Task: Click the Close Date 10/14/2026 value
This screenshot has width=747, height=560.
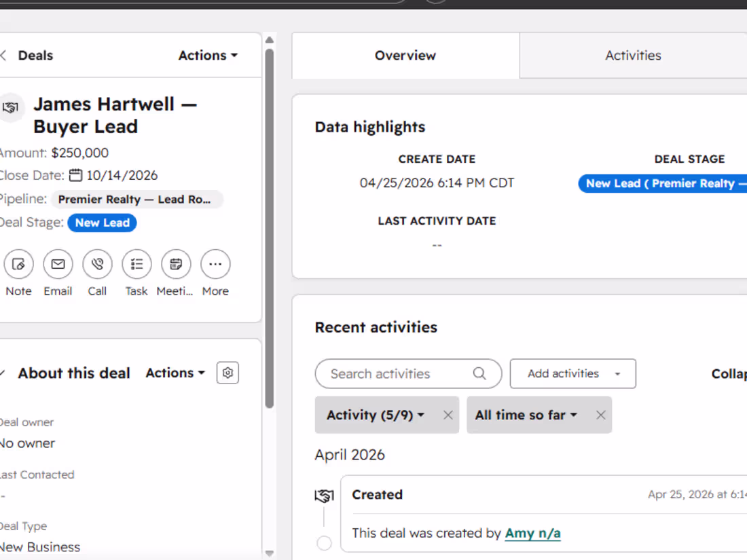Action: [x=122, y=175]
